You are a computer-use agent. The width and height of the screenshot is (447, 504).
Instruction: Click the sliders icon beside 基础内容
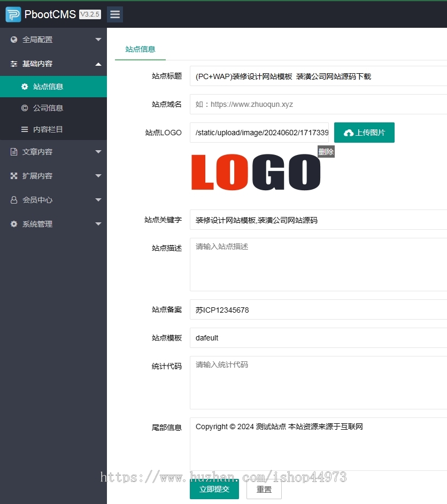14,64
